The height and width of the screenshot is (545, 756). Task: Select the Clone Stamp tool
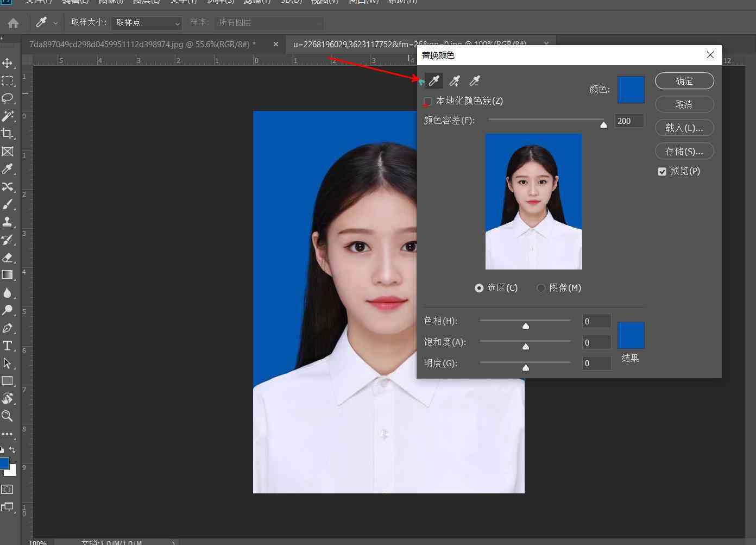pyautogui.click(x=8, y=222)
